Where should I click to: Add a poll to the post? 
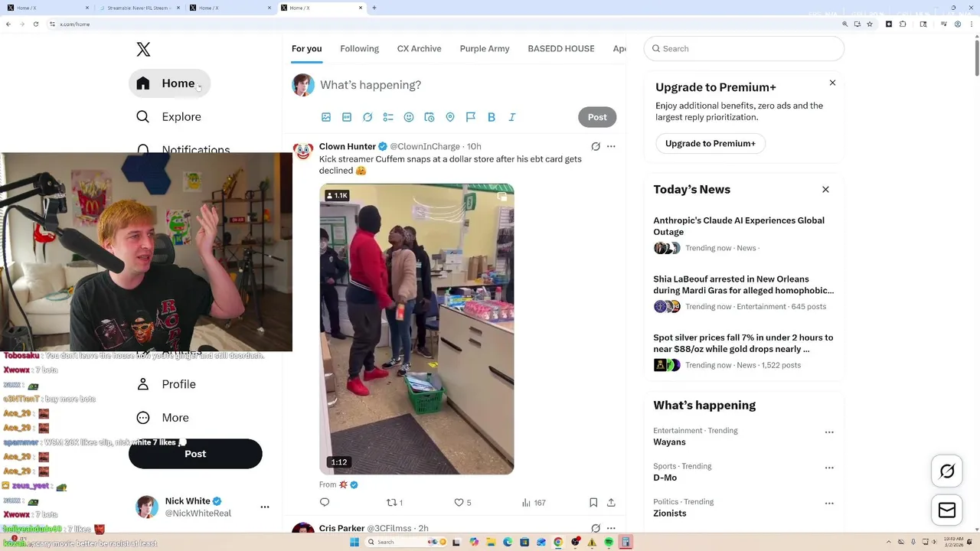click(388, 117)
